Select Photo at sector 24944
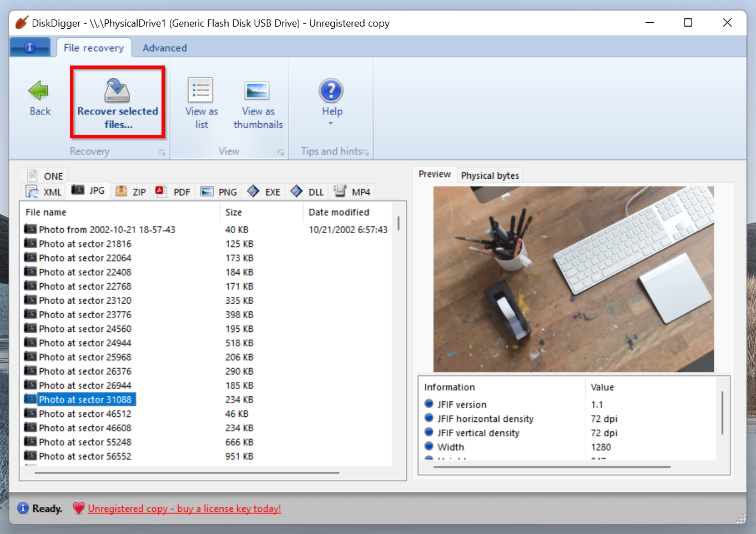This screenshot has height=534, width=756. (85, 342)
